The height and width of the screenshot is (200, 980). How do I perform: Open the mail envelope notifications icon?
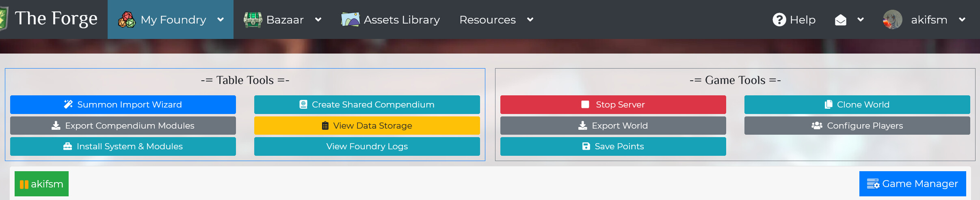pyautogui.click(x=840, y=20)
